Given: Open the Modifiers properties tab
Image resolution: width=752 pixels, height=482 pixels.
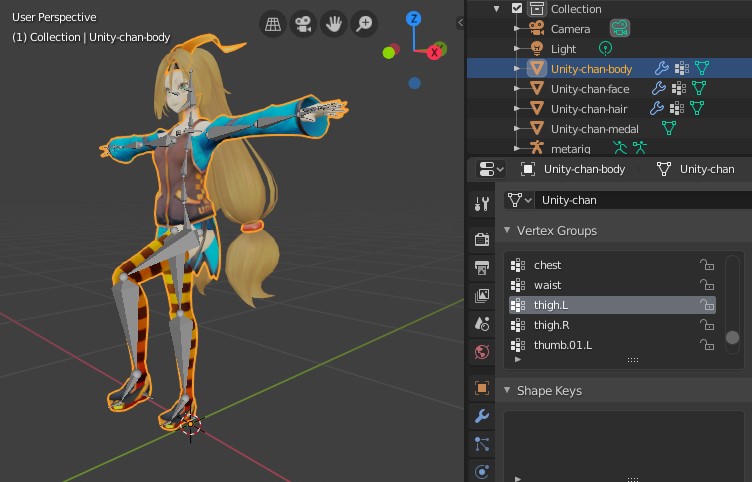Looking at the screenshot, I should point(482,416).
